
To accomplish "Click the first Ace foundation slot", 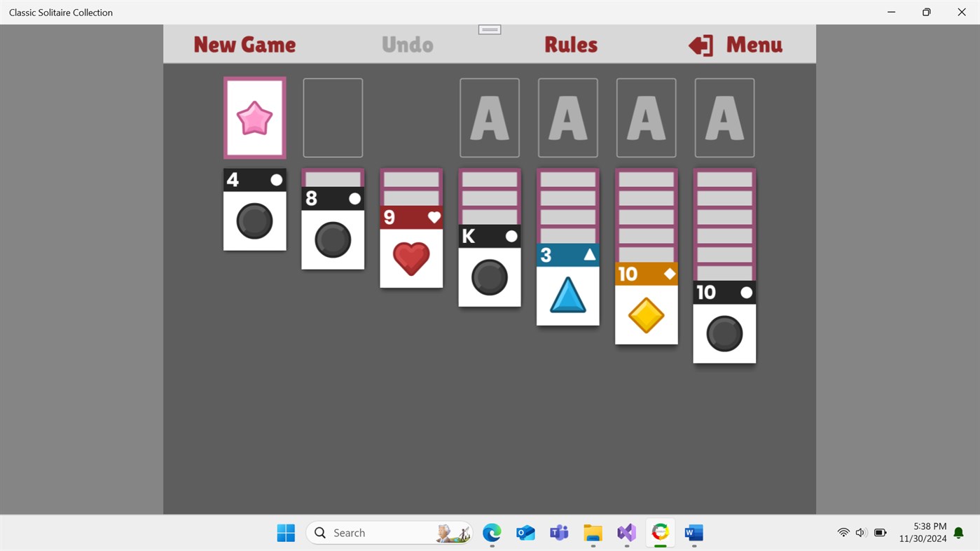I will [x=489, y=117].
